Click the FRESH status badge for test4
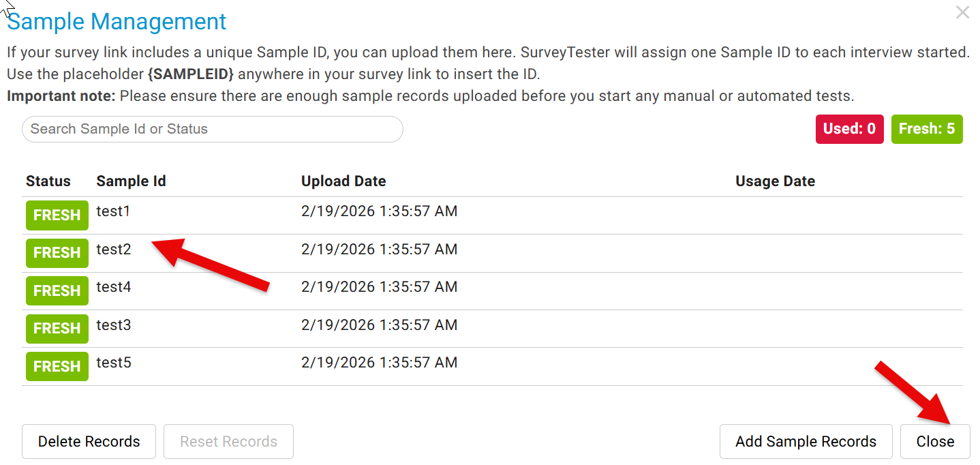This screenshot has height=465, width=980. click(57, 291)
